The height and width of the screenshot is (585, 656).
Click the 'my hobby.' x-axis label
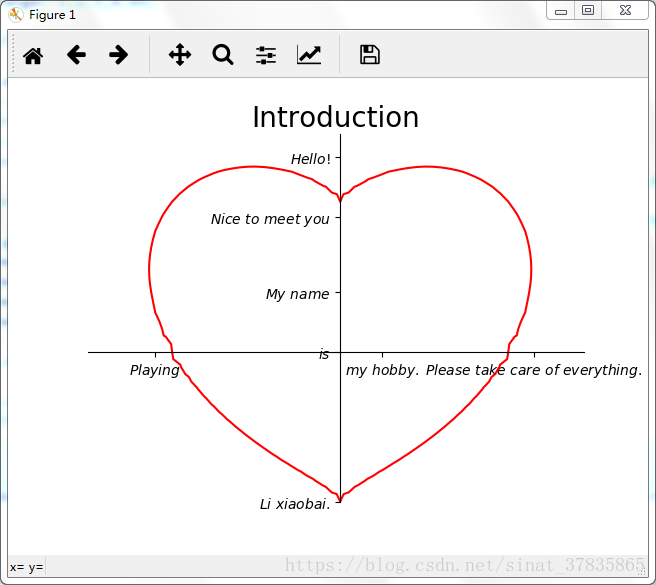pos(382,370)
